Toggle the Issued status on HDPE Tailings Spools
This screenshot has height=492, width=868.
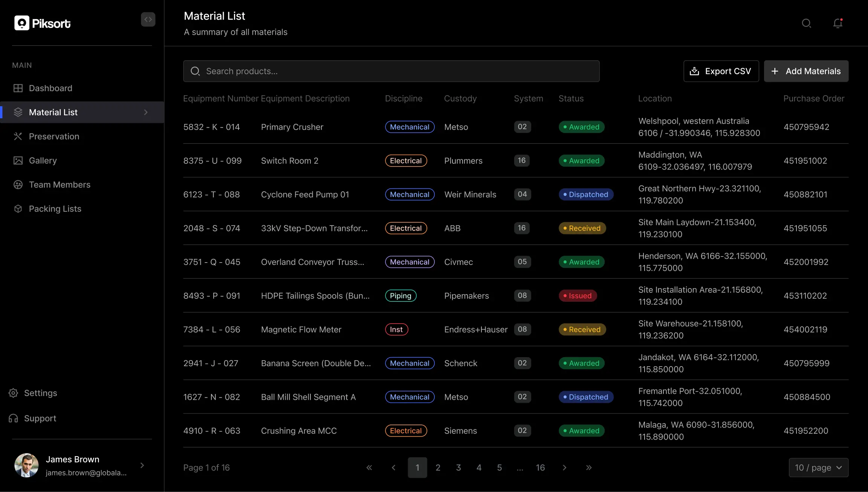tap(578, 295)
